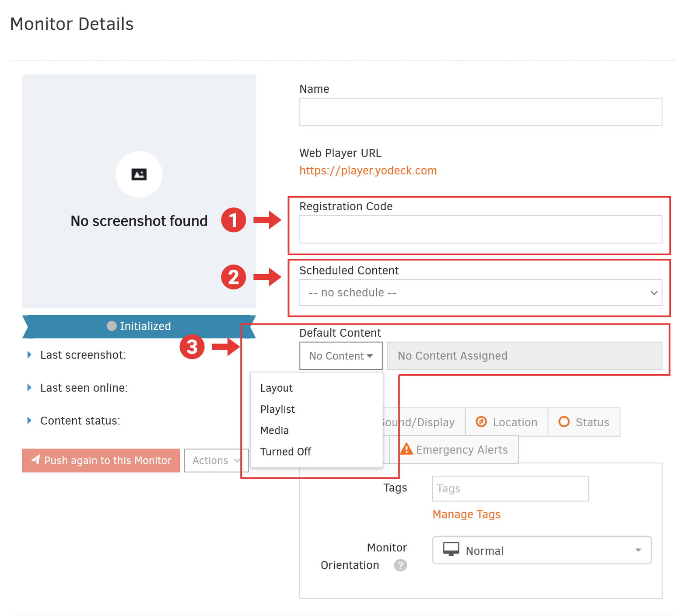Open the Scheduled Content dropdown
Image resolution: width=700 pixels, height=616 pixels.
coord(480,292)
